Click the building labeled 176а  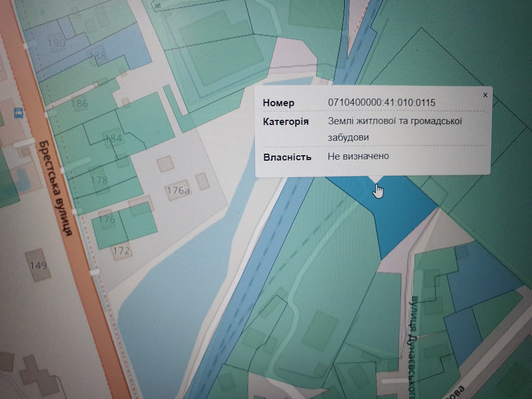178,191
